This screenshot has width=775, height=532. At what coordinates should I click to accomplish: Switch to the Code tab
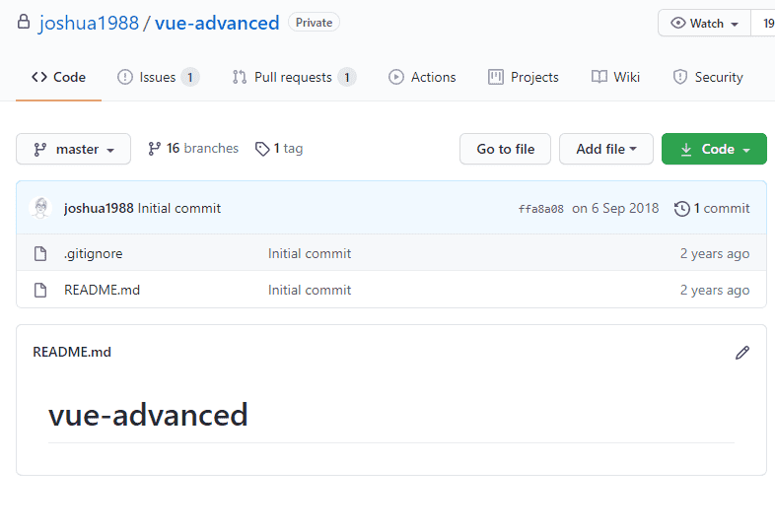(x=58, y=77)
